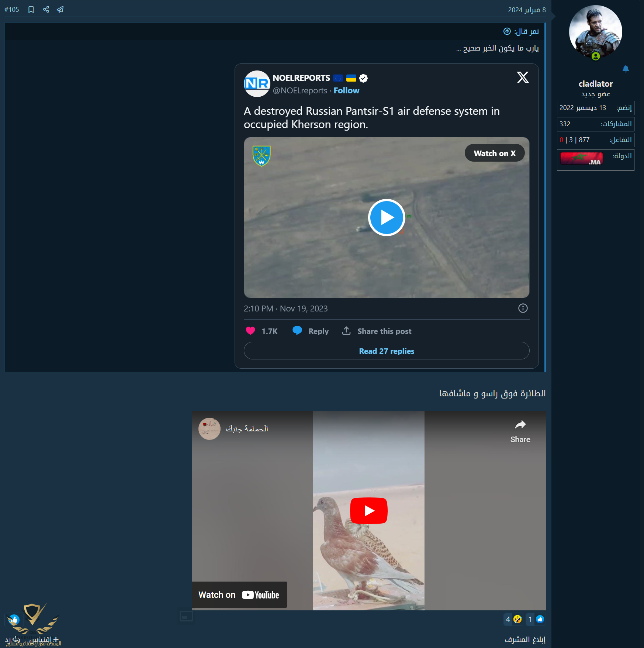Click the paper plane send icon
Viewport: 644px width, 648px height.
pyautogui.click(x=60, y=10)
